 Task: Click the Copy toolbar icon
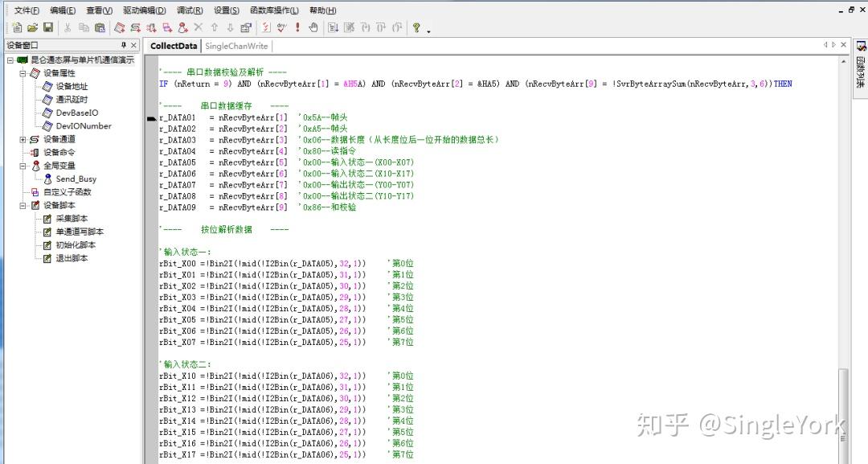84,27
